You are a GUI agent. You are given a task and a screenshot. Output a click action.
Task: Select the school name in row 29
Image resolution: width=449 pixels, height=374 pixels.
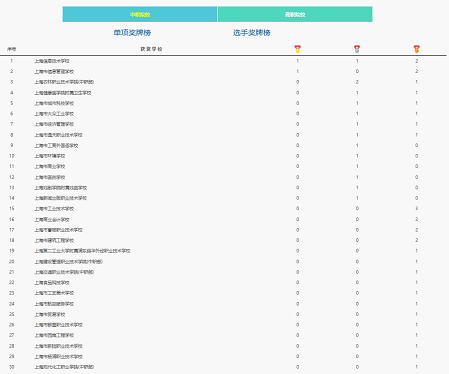click(58, 357)
